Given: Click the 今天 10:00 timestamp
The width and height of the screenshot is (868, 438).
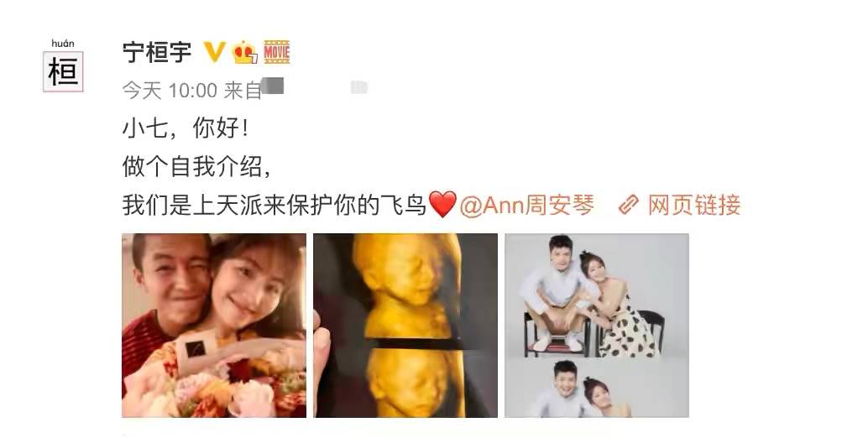Looking at the screenshot, I should click(x=170, y=90).
